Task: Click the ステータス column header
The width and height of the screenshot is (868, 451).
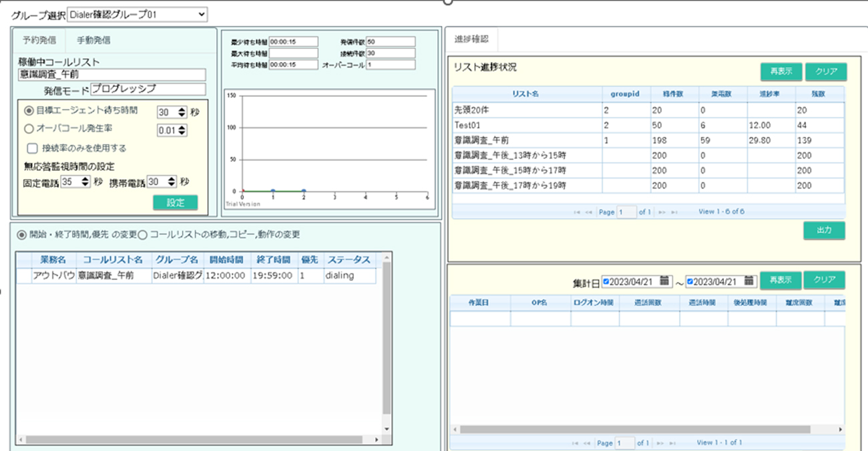Action: coord(349,259)
